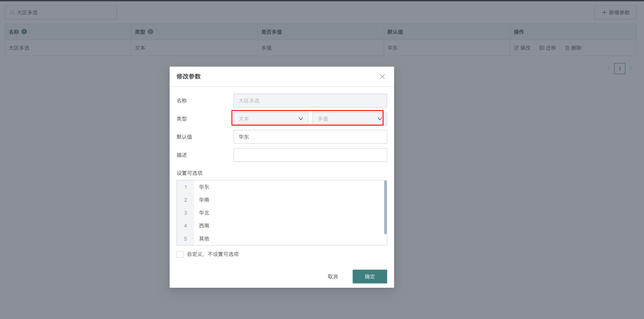Tick 自定义，不设置可选项 checkbox
This screenshot has height=319, width=644.
[x=180, y=254]
